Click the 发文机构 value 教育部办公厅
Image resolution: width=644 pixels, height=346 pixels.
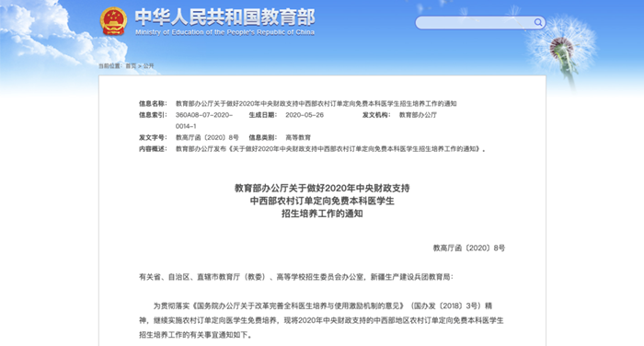(x=418, y=115)
